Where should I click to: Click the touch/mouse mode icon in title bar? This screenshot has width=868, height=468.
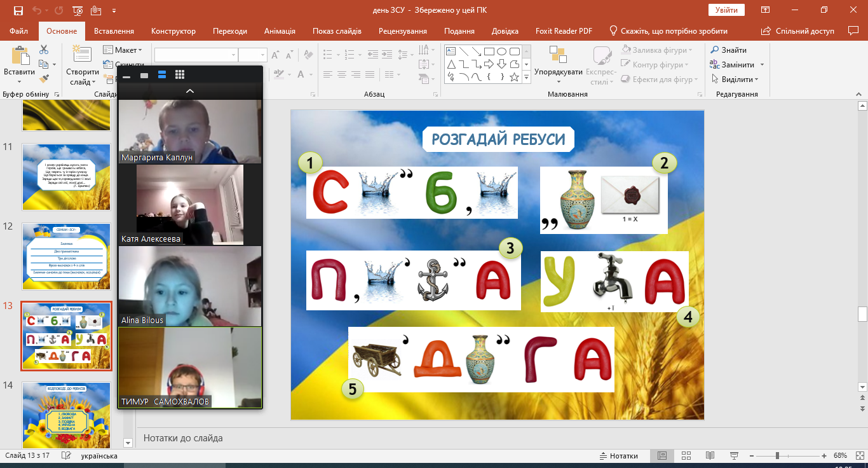tap(96, 11)
